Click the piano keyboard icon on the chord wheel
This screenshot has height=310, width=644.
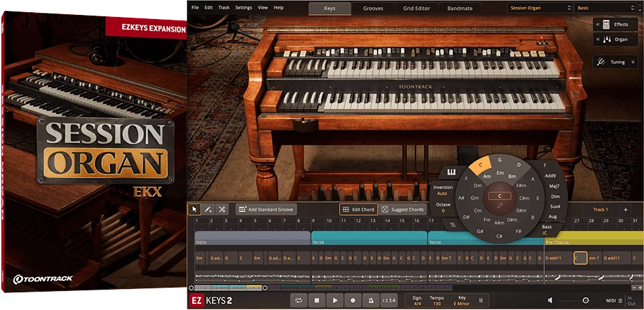(x=452, y=172)
